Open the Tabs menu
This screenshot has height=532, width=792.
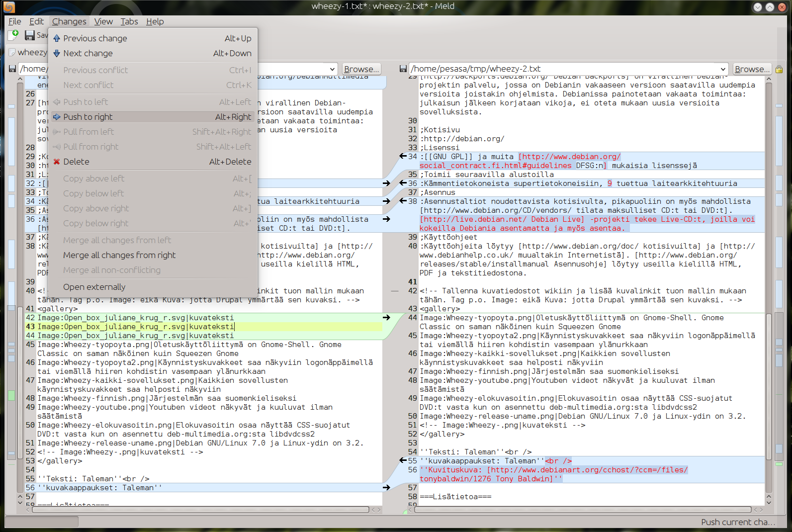pyautogui.click(x=129, y=21)
